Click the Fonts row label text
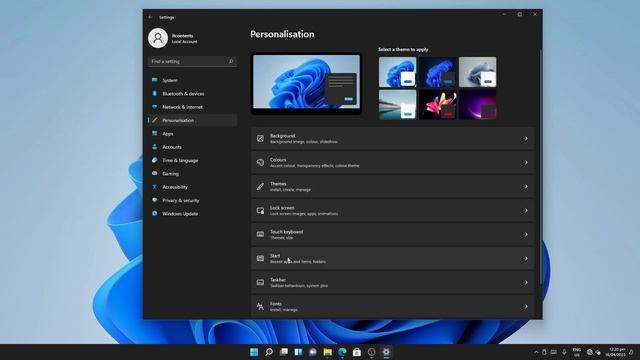Screen dimensions: 640x360 (276, 304)
